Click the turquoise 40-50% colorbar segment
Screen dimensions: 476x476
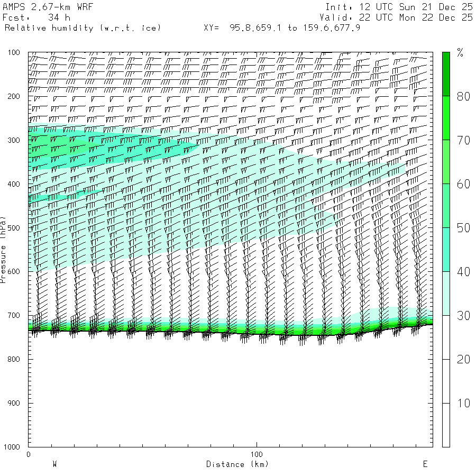click(446, 250)
